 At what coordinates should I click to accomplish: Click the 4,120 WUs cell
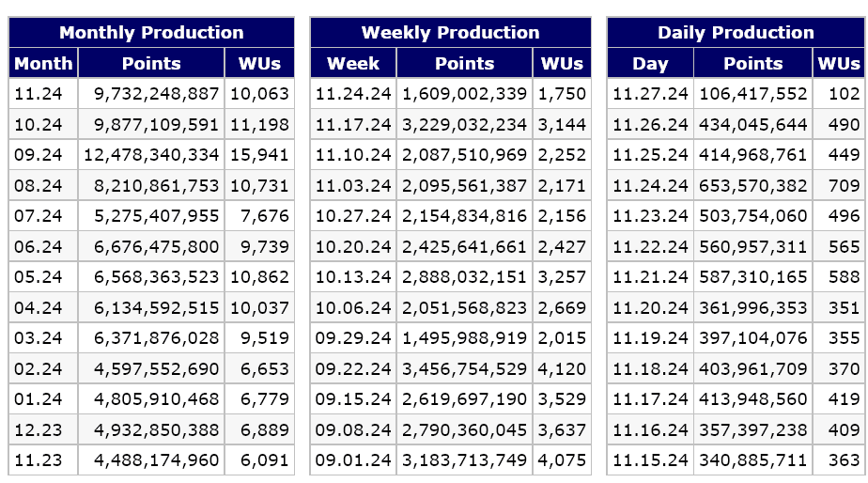(562, 369)
